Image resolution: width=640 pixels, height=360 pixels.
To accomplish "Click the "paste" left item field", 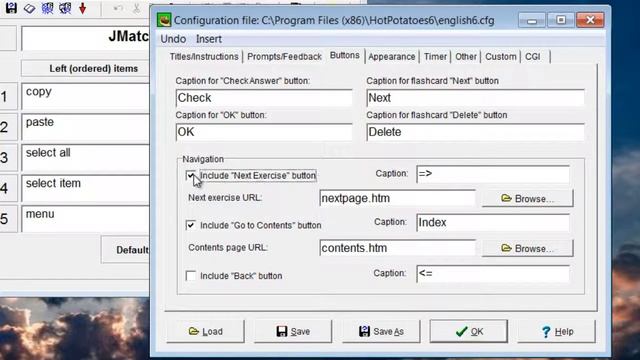I will [86, 127].
